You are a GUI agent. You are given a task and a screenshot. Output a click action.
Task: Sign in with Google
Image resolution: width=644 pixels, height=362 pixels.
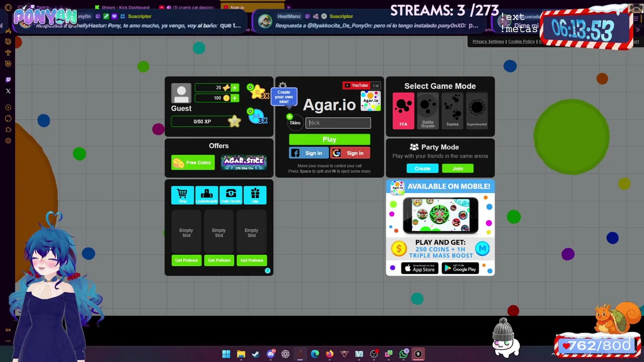350,153
